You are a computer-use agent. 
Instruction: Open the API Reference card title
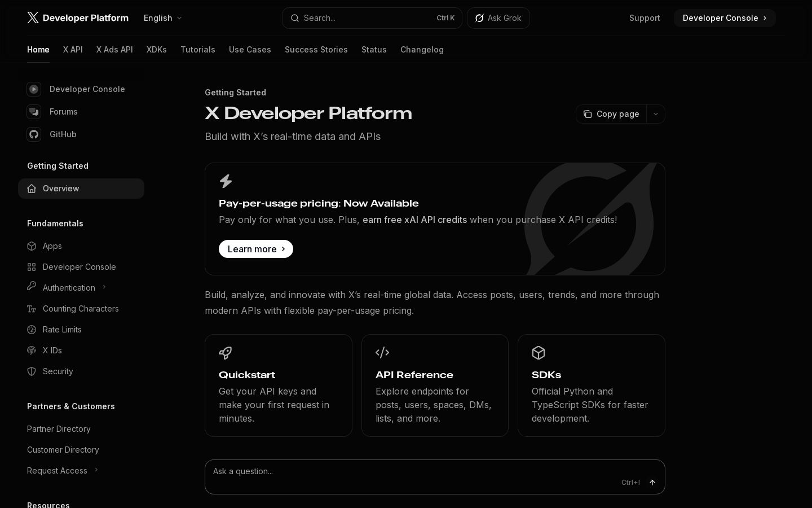[414, 375]
